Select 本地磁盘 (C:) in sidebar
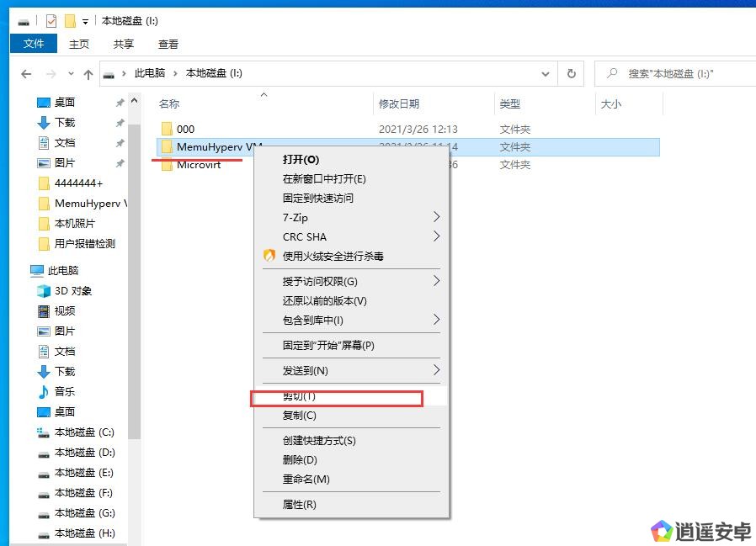This screenshot has height=546, width=756. 83,432
